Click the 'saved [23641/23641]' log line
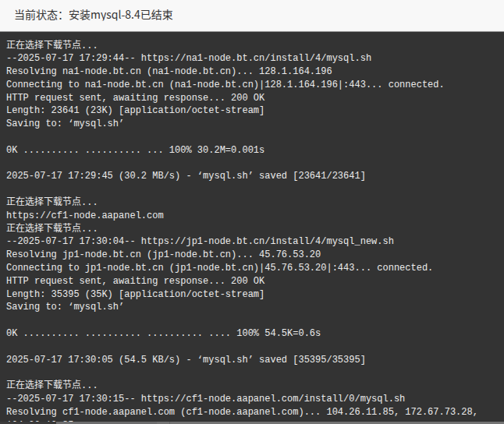This screenshot has height=424, width=504. (186, 175)
